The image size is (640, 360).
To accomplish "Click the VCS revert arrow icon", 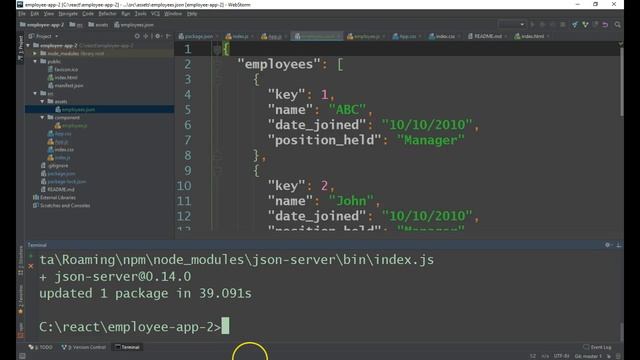I will coord(605,25).
